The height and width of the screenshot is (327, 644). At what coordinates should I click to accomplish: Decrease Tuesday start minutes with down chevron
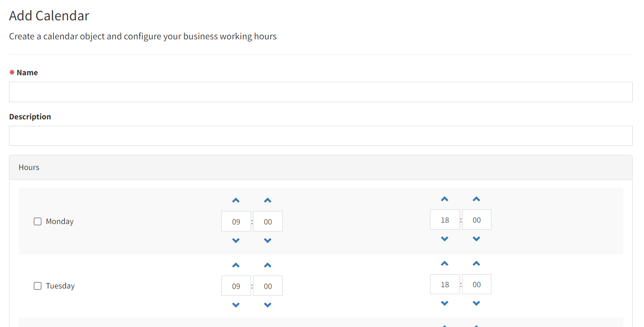pyautogui.click(x=268, y=305)
